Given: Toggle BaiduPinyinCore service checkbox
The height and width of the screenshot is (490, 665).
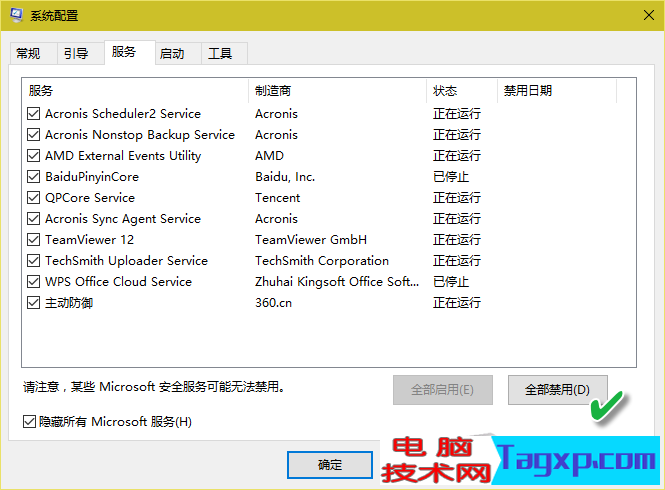Looking at the screenshot, I should coord(34,176).
